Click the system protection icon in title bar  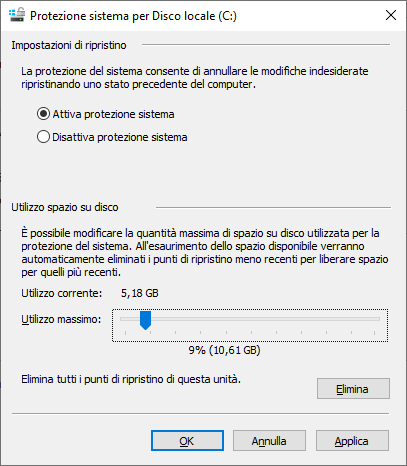[x=17, y=15]
